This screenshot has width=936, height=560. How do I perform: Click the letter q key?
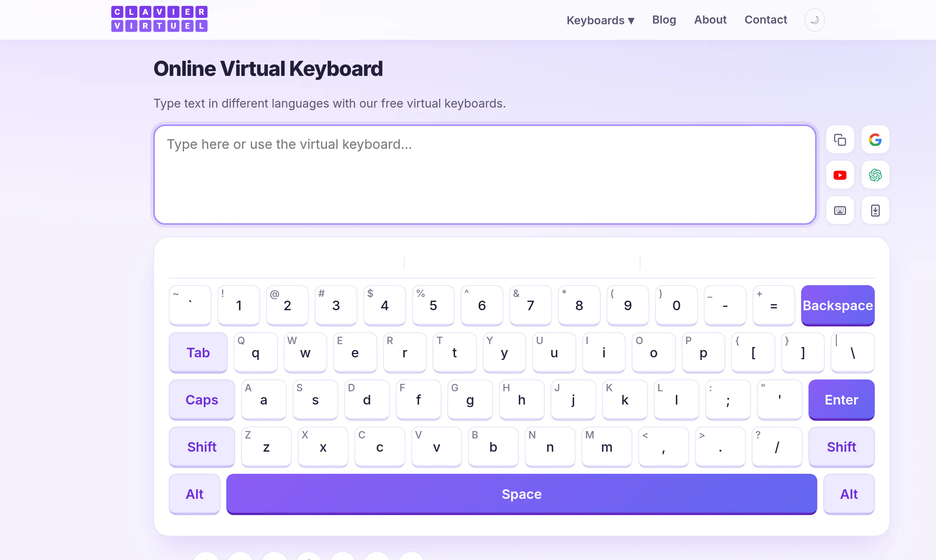click(255, 353)
